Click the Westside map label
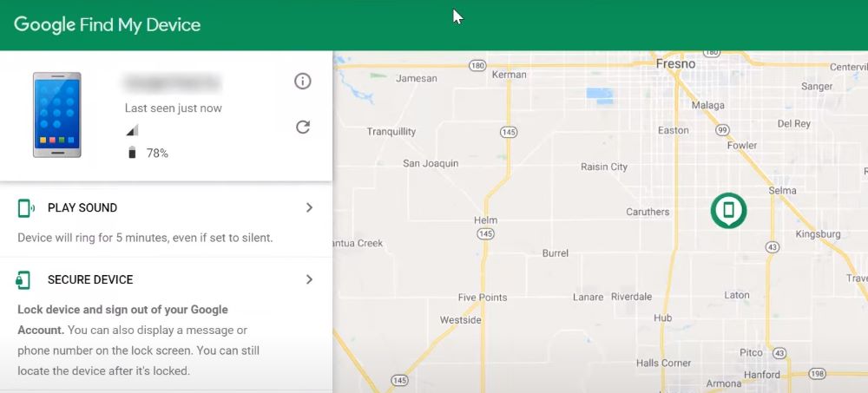The image size is (868, 393). click(x=461, y=320)
